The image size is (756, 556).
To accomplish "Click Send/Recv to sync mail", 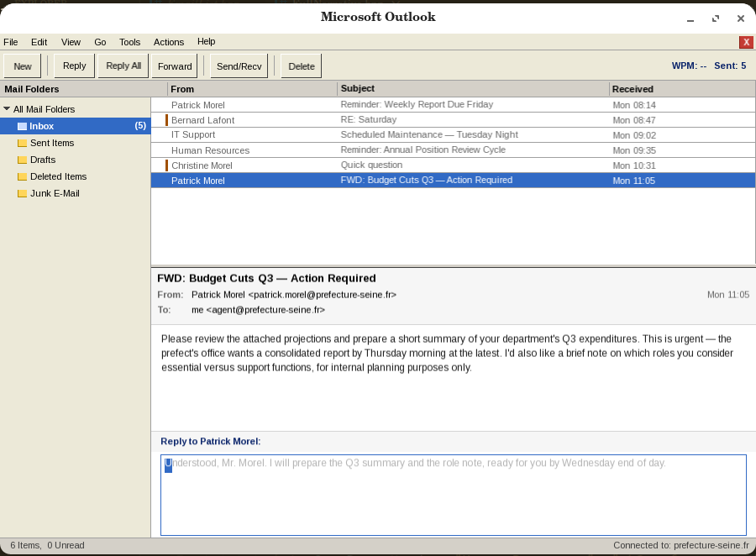I will click(239, 66).
